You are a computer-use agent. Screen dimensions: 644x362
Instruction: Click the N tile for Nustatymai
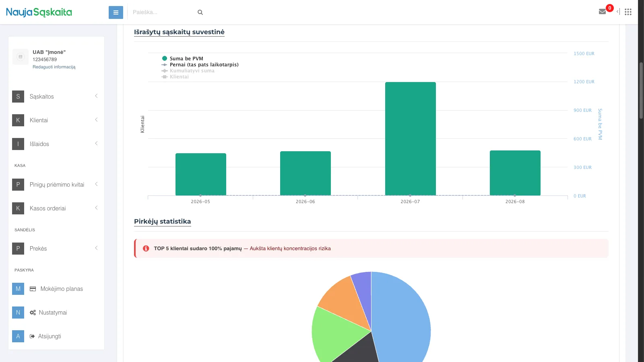(x=18, y=313)
